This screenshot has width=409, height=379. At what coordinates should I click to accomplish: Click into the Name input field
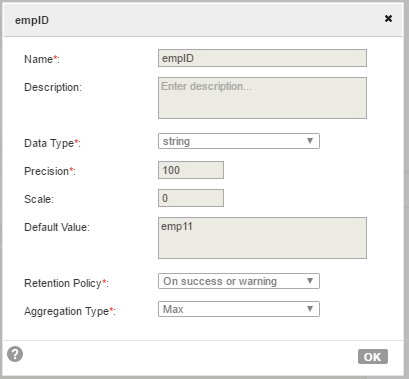pyautogui.click(x=262, y=58)
